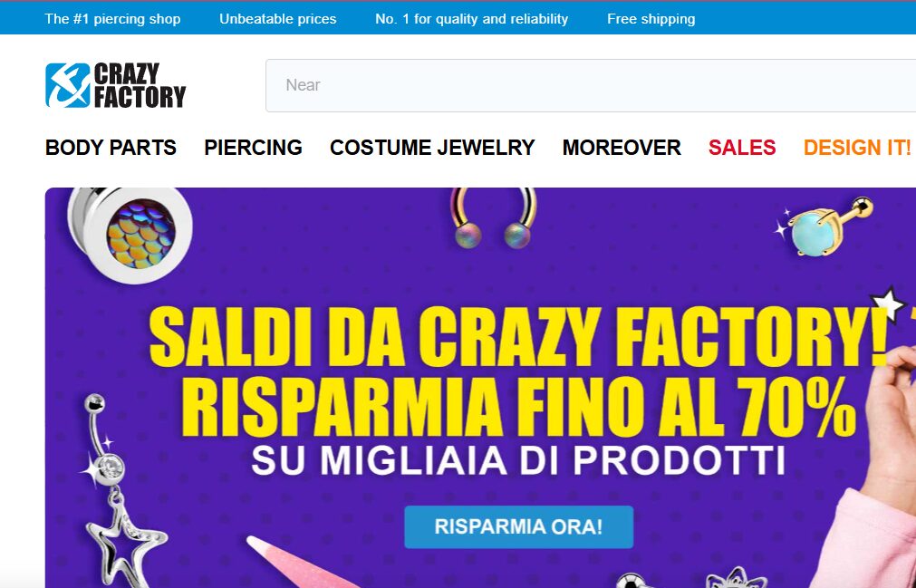
Task: Click the horseshoe ring piercing image
Action: [x=494, y=217]
